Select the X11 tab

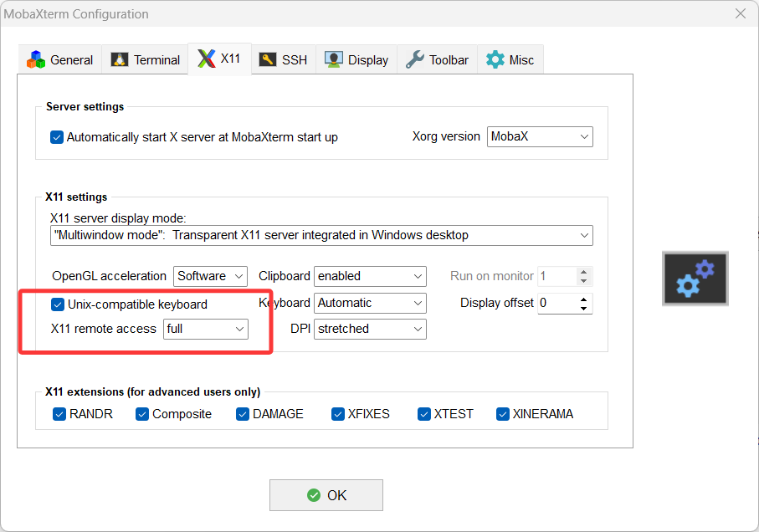(219, 59)
